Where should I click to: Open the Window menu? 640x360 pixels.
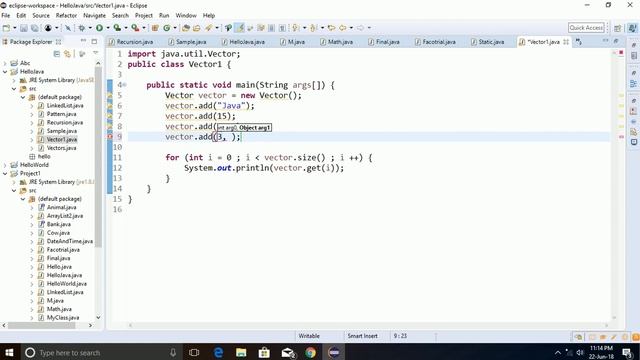186,16
